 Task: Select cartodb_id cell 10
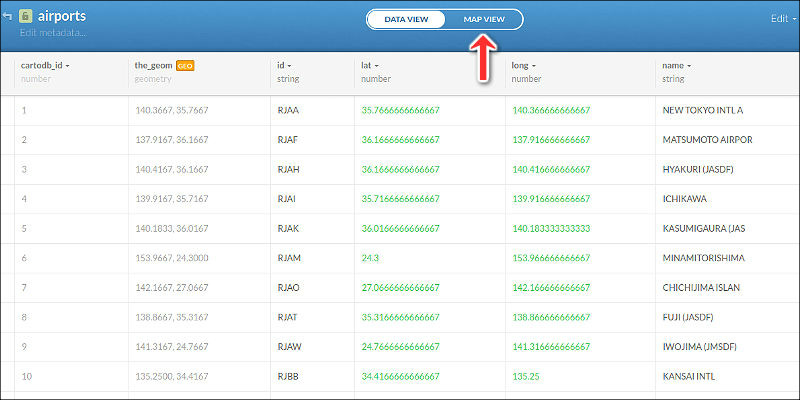pos(27,377)
